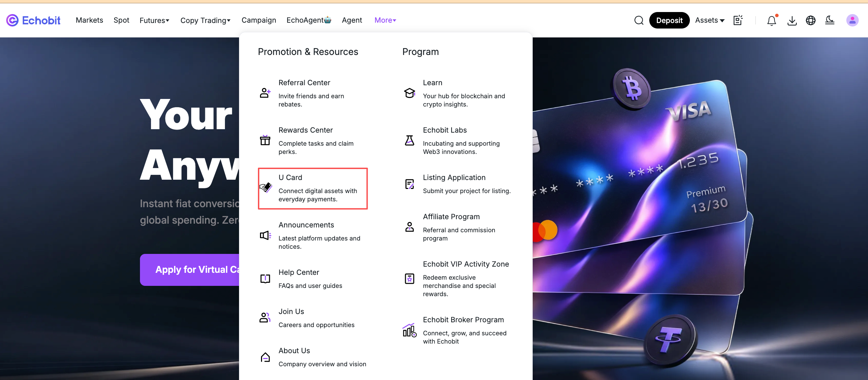Click the About Us house icon
The height and width of the screenshot is (380, 868).
265,357
